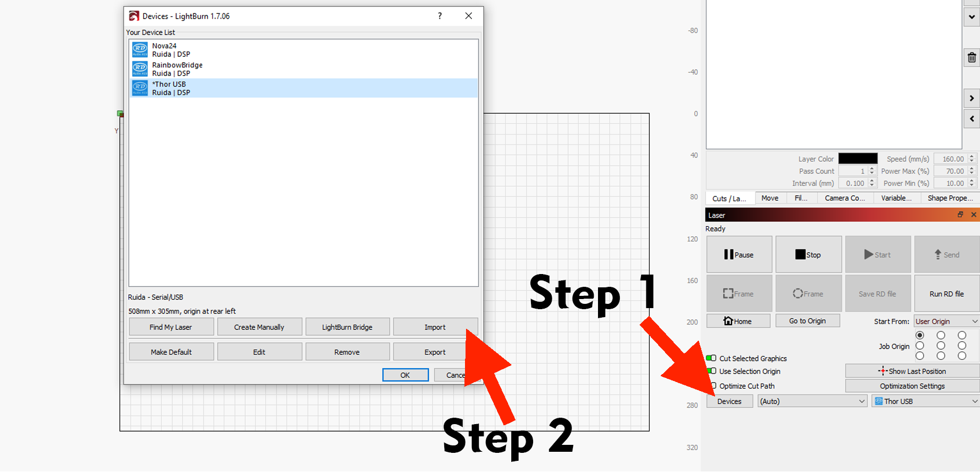Remove the selected device
Image resolution: width=980 pixels, height=472 pixels.
click(347, 352)
